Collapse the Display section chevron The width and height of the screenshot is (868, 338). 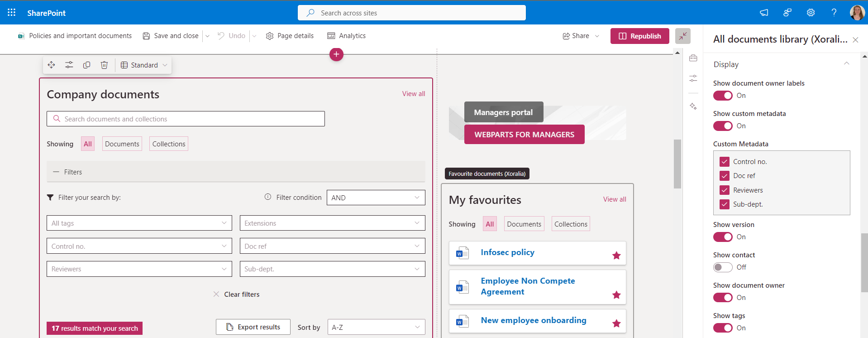tap(846, 63)
